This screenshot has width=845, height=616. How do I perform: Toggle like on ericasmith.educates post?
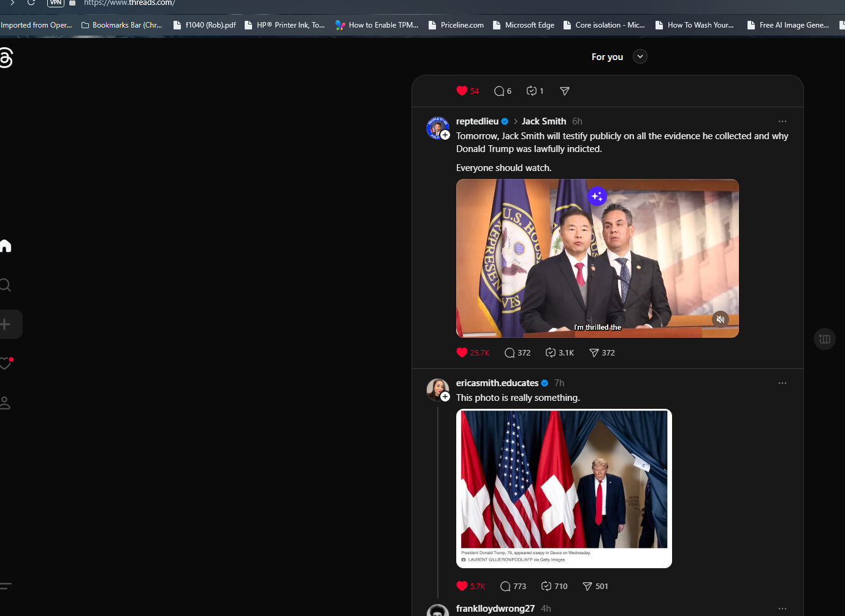(x=462, y=586)
